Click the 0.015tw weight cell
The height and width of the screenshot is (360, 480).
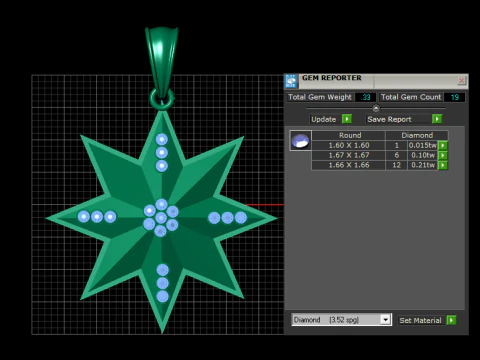423,145
